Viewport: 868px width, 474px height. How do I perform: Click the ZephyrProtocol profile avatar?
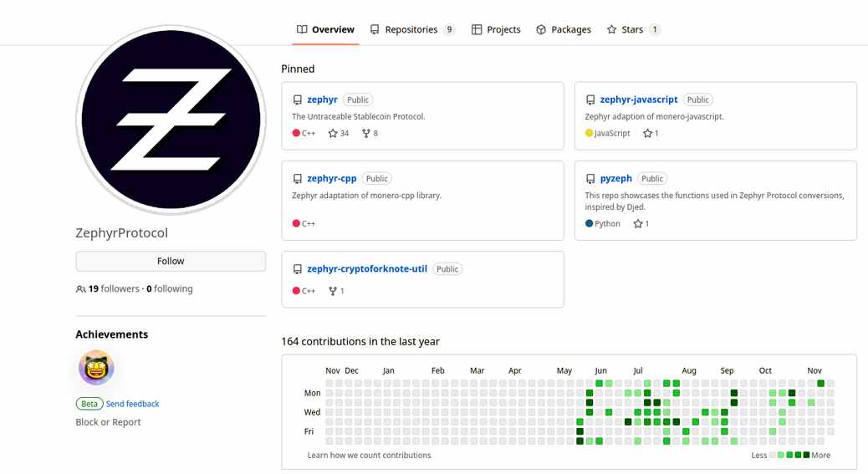(171, 120)
